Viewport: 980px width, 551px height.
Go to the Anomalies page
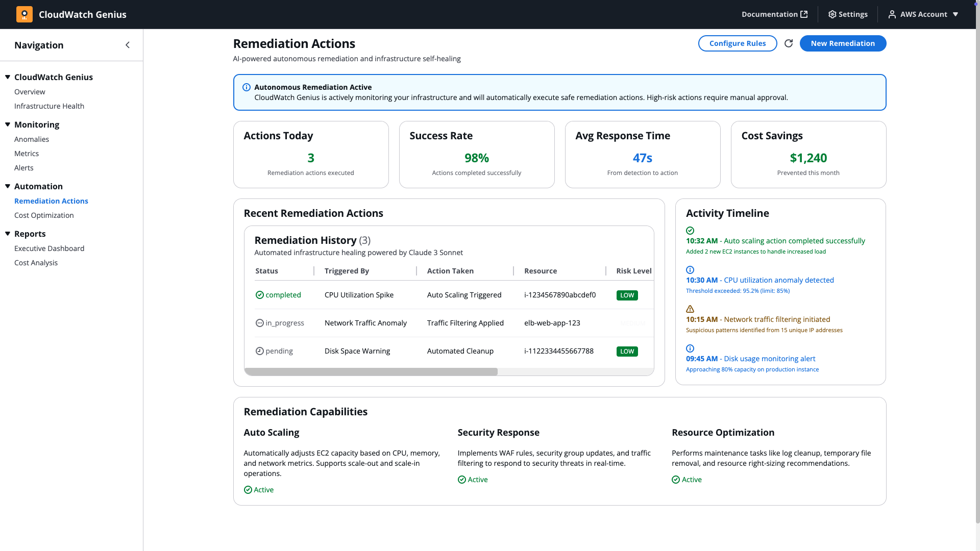pyautogui.click(x=32, y=139)
